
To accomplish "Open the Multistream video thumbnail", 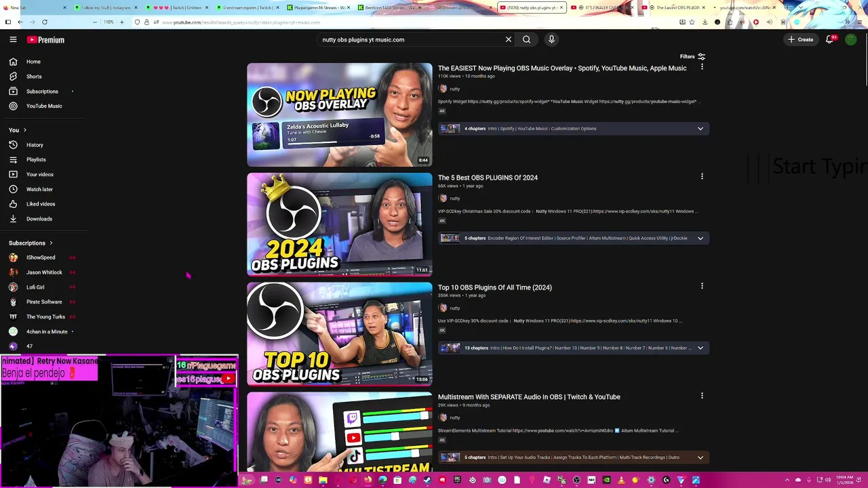I will (339, 432).
